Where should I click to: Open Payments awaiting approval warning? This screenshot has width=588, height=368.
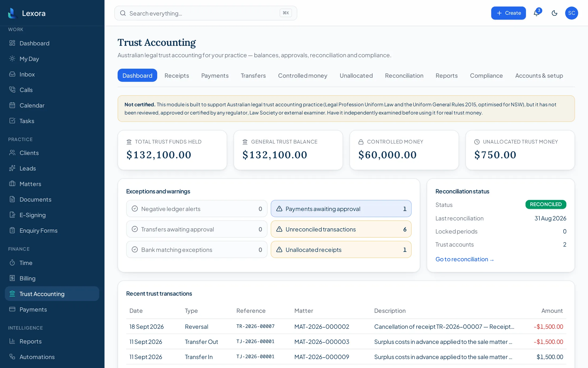341,209
